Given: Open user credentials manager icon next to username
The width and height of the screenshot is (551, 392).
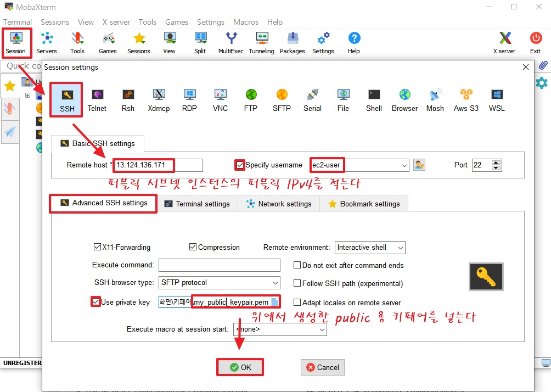Looking at the screenshot, I should (x=419, y=165).
